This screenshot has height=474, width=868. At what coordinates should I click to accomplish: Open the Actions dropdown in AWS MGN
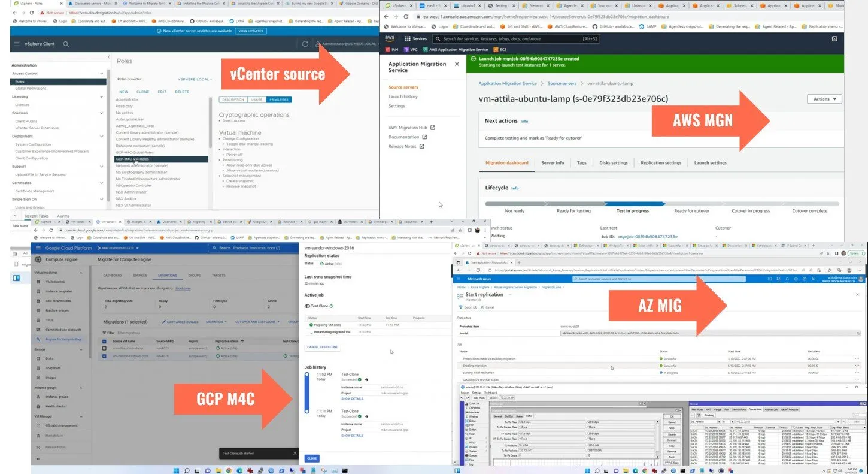pyautogui.click(x=824, y=99)
